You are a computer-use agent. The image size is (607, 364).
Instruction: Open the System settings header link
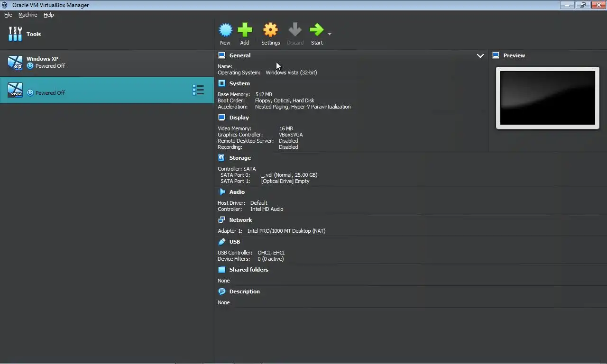(239, 83)
